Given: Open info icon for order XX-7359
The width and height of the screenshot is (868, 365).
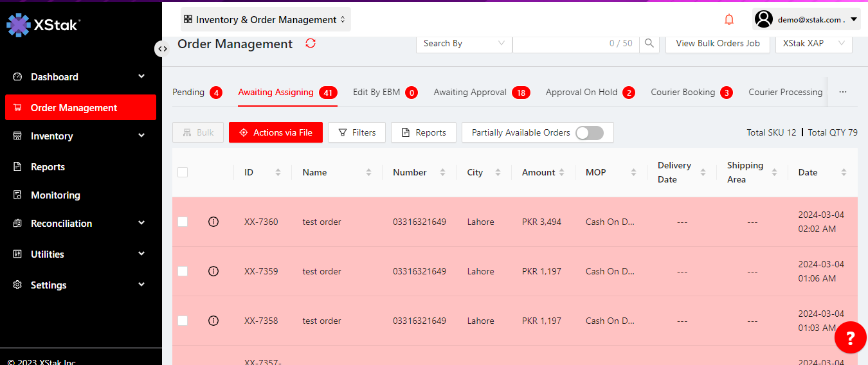Looking at the screenshot, I should coord(213,271).
